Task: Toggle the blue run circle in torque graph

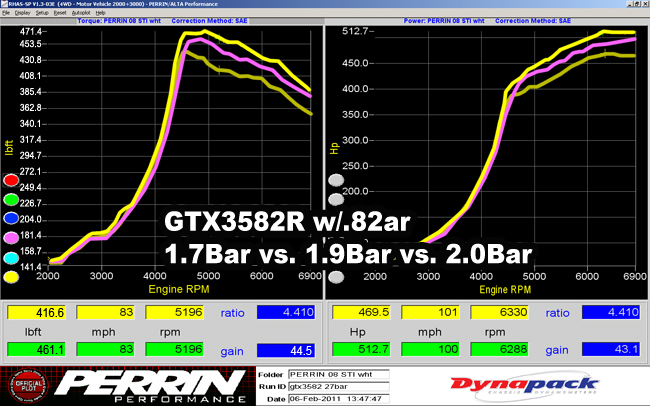Action: (x=11, y=219)
